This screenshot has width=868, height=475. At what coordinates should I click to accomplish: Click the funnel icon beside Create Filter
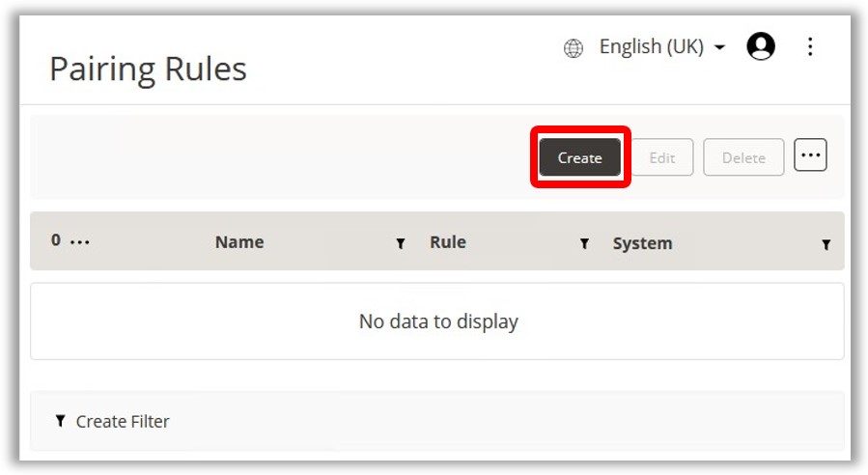[x=61, y=421]
